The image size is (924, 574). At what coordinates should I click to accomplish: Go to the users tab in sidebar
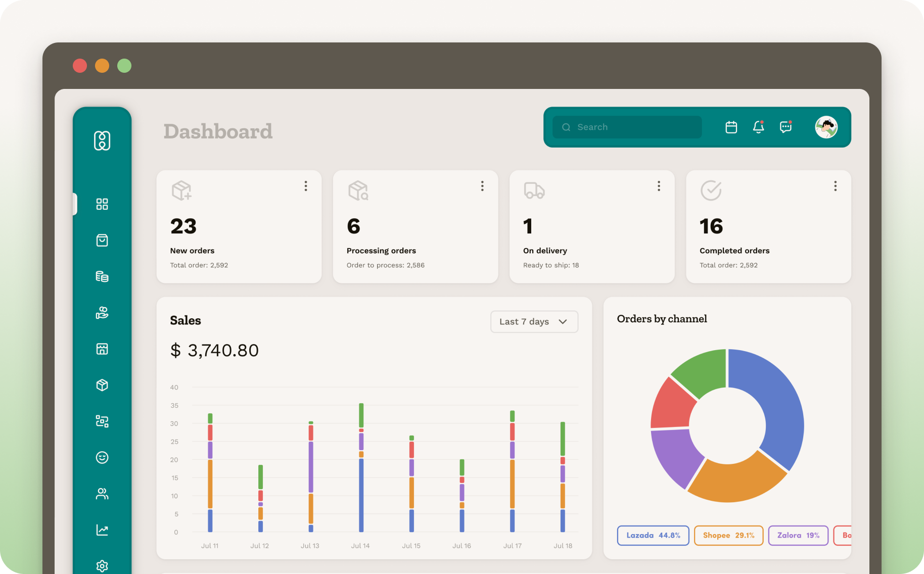tap(102, 494)
